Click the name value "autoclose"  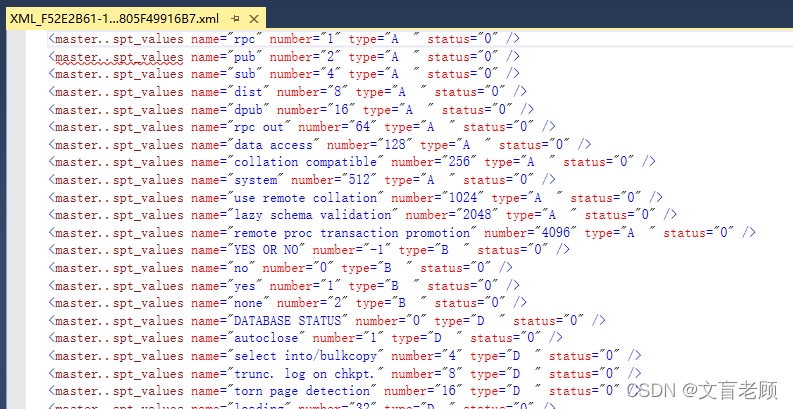tap(266, 338)
